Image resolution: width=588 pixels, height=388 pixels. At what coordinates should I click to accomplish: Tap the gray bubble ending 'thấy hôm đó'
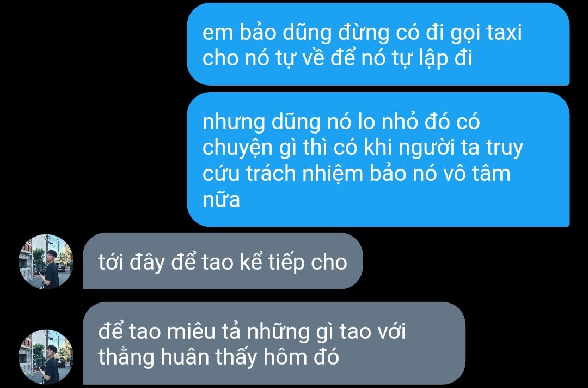(274, 343)
